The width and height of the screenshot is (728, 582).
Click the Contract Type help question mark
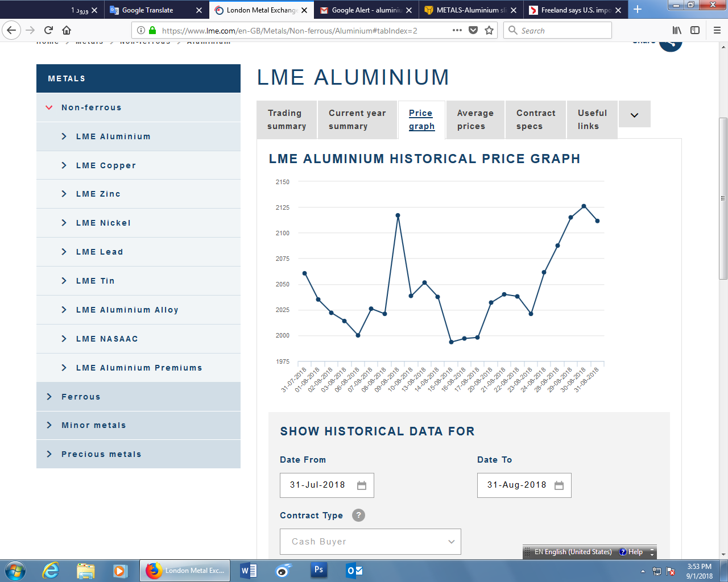pos(358,516)
